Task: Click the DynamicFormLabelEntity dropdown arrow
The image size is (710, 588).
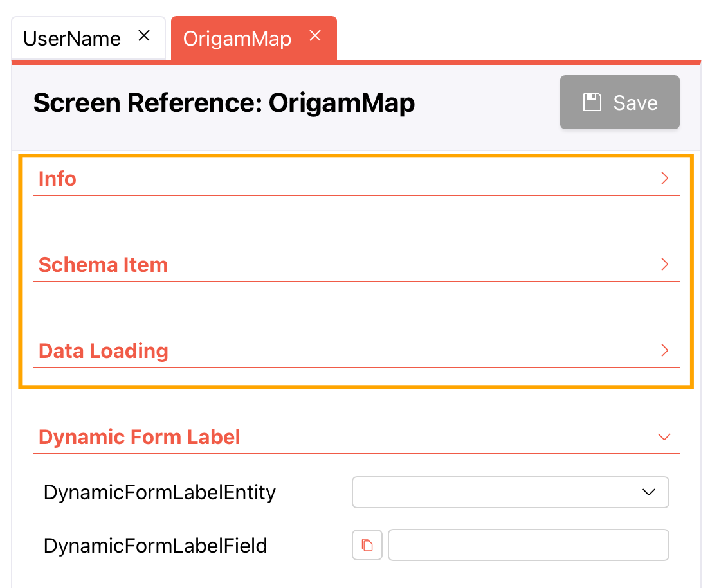Action: pos(649,492)
